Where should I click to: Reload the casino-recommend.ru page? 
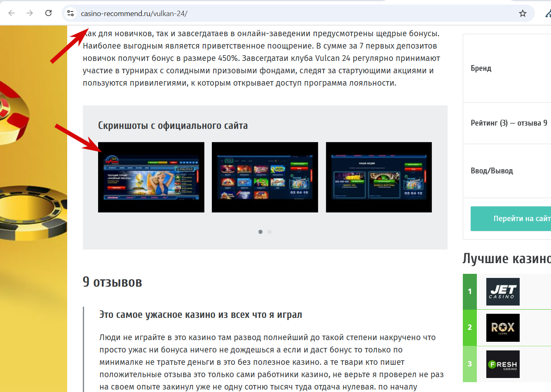48,13
